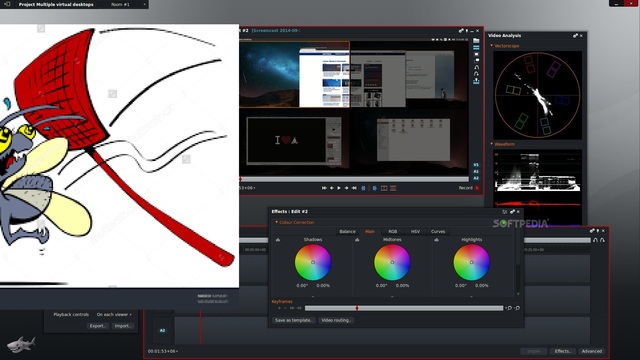Viewport: 640px width, 360px height.
Task: Click the keyframes timeline strip
Action: pos(404,308)
